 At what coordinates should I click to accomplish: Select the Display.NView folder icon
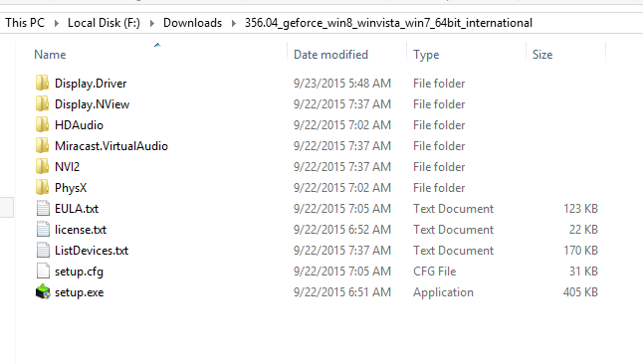click(42, 103)
